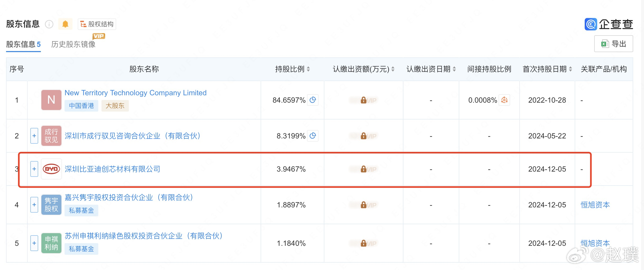Open pie chart icon next to 84.6597%
644x270 pixels.
(313, 100)
